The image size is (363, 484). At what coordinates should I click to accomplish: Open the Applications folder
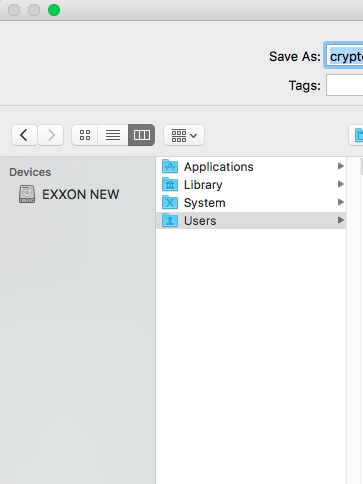(x=251, y=166)
